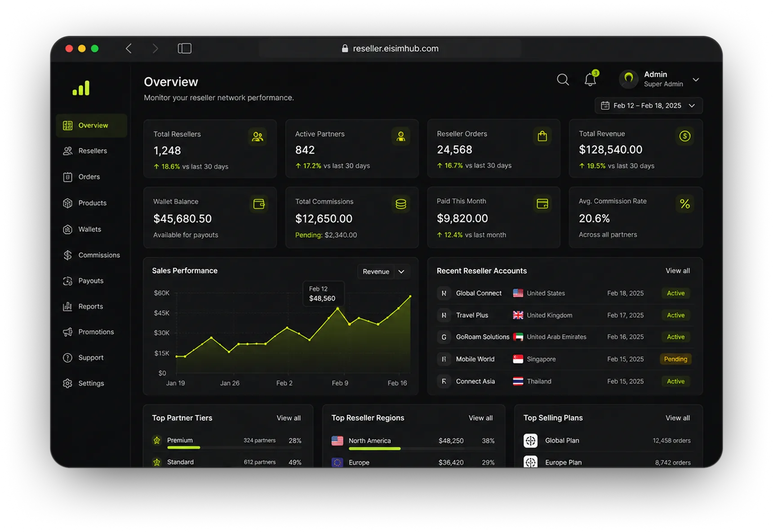Click the North America region progress bar

tap(421, 448)
